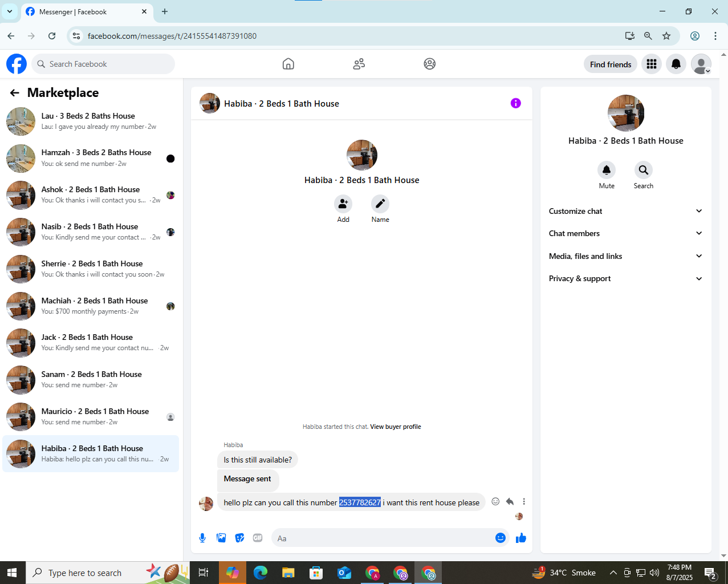Select the Habiba chat in the list

pos(91,454)
